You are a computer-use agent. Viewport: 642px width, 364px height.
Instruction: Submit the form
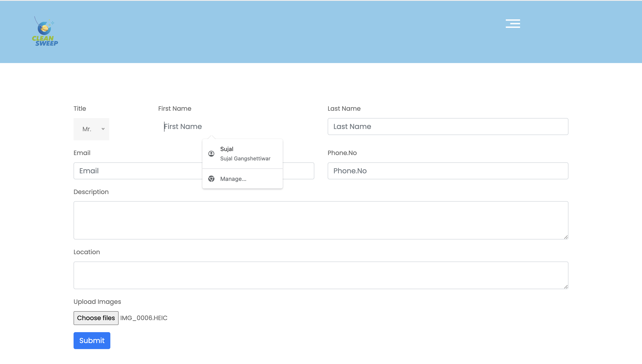tap(92, 341)
